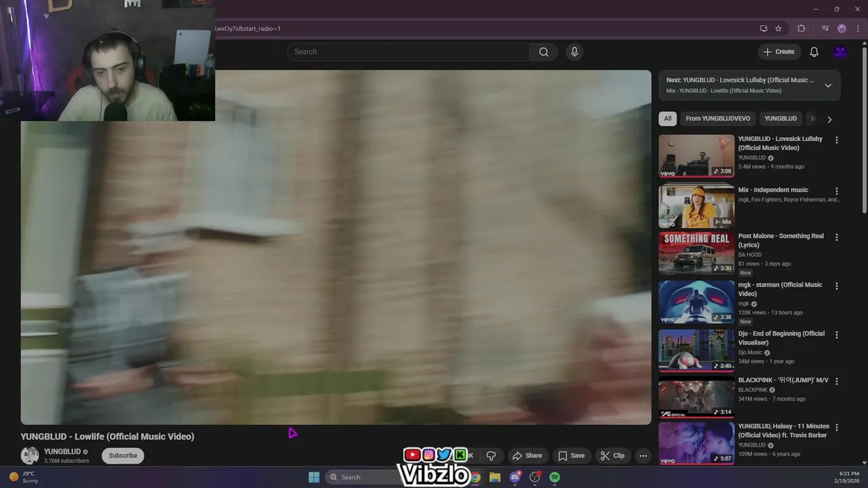Bookmark this page with the star icon
Image resolution: width=868 pixels, height=488 pixels.
pyautogui.click(x=778, y=28)
